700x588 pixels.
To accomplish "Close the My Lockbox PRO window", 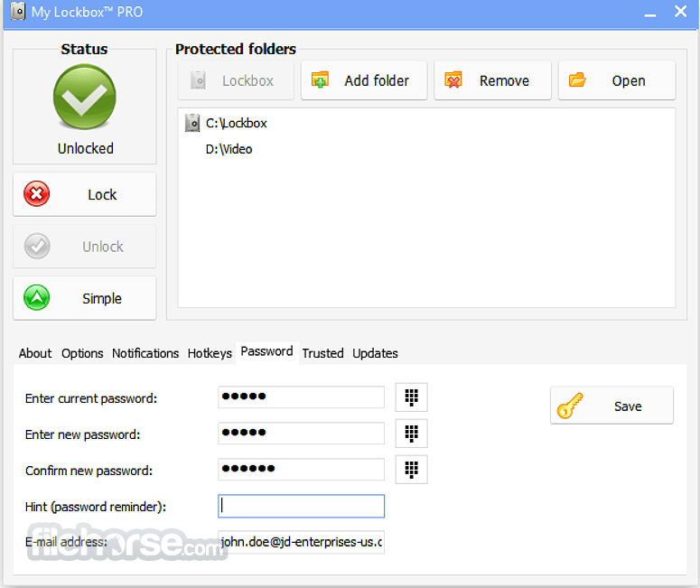I will [x=680, y=11].
